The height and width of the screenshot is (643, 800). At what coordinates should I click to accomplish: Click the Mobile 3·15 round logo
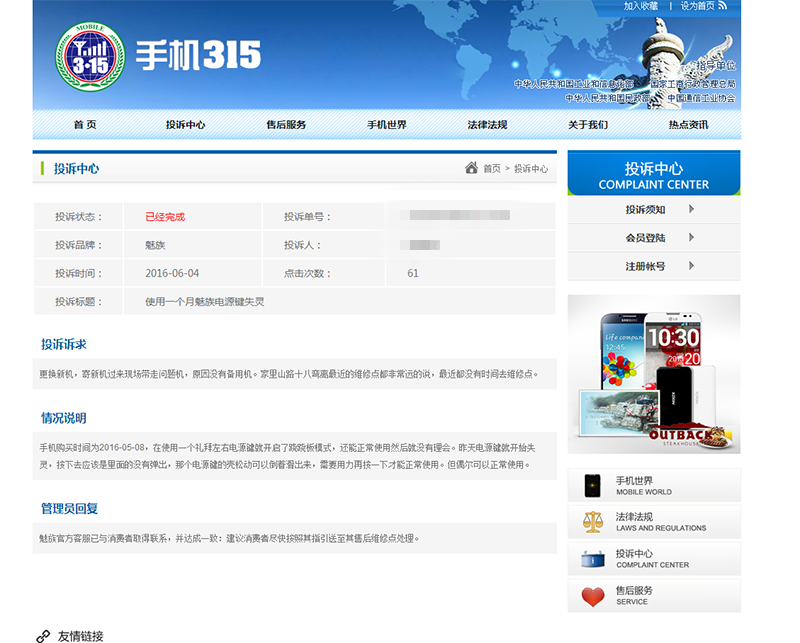tap(90, 56)
